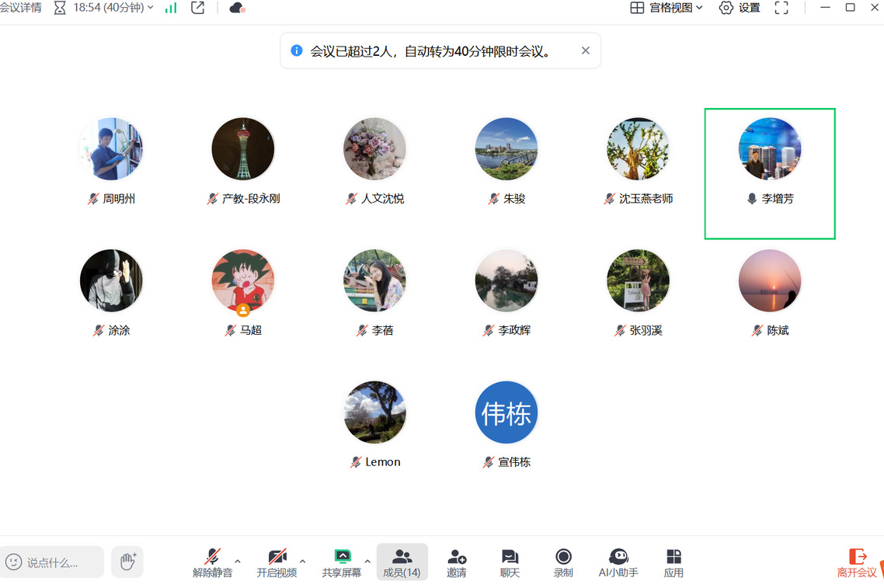
Task: Click the 离开会议 leave button
Action: pos(857,563)
